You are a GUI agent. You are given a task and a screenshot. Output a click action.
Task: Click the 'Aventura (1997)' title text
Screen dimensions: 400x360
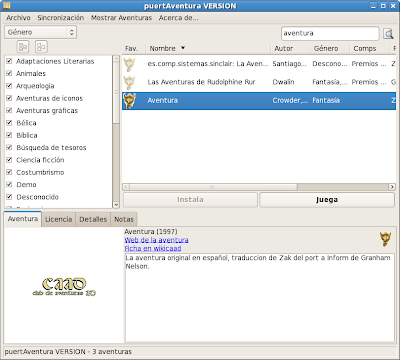(151, 232)
